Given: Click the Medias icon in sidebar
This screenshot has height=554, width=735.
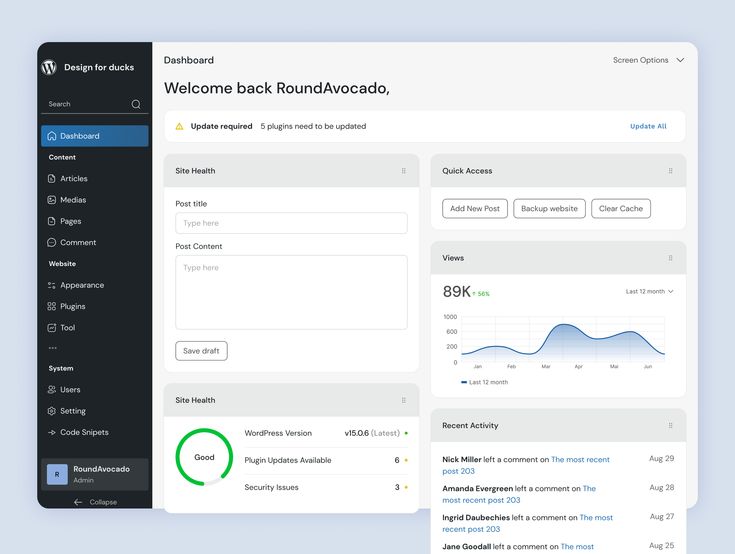Looking at the screenshot, I should click(52, 200).
